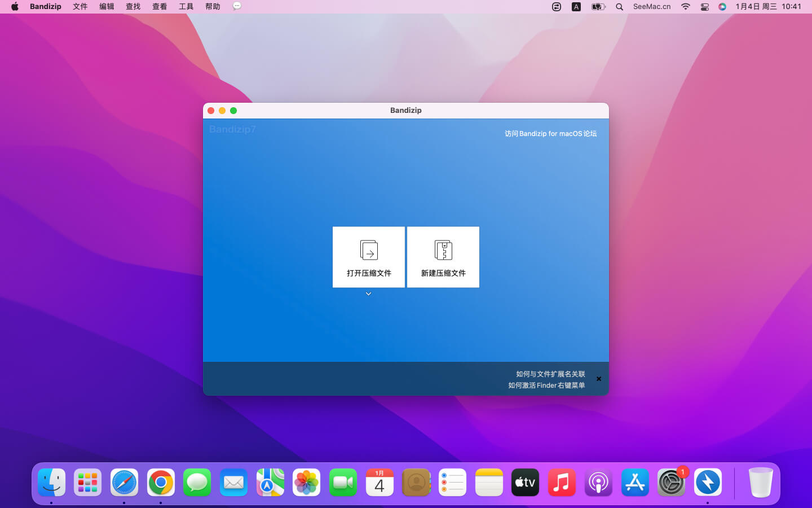The width and height of the screenshot is (812, 508).
Task: Open the 帮助 menu
Action: tap(213, 7)
